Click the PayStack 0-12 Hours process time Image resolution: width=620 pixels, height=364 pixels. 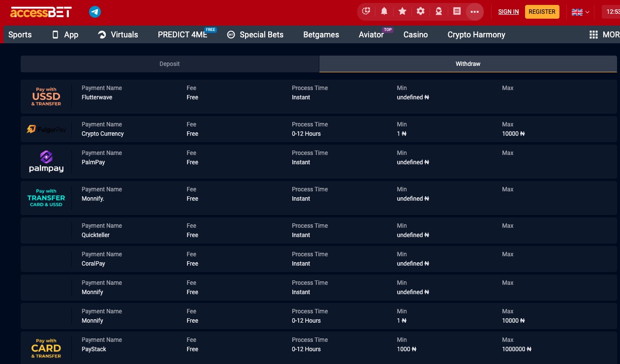pos(306,349)
